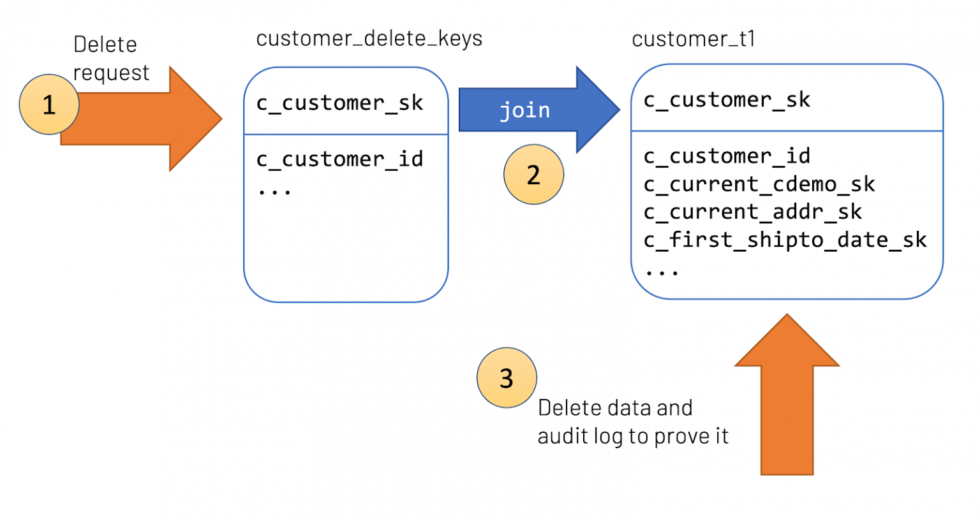The width and height of the screenshot is (980, 524).
Task: Click the "Delete data and audit log" caption
Action: click(632, 422)
